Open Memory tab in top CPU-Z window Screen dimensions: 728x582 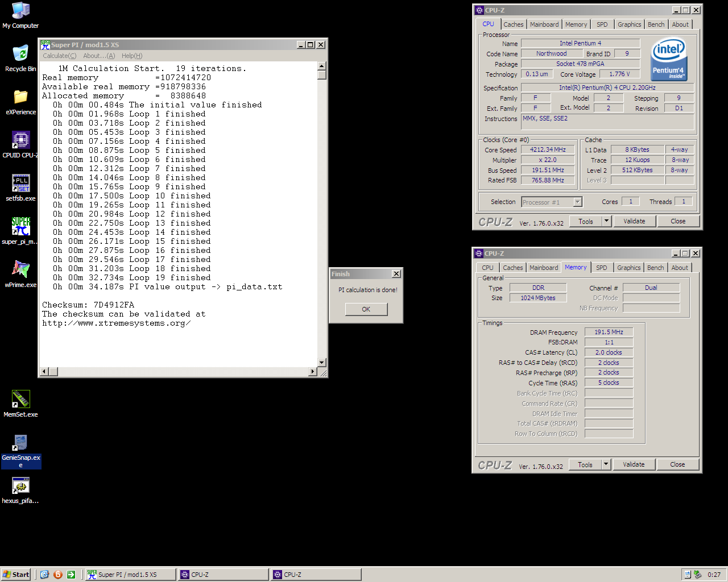[x=576, y=24]
